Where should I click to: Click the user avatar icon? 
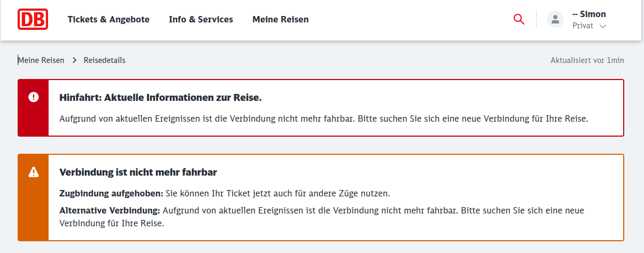tap(555, 20)
